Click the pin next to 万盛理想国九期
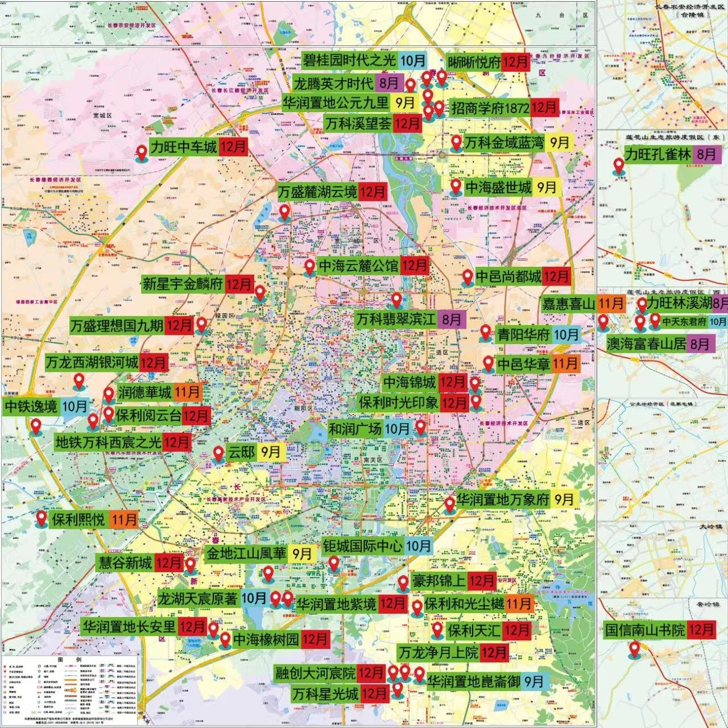 [x=201, y=325]
